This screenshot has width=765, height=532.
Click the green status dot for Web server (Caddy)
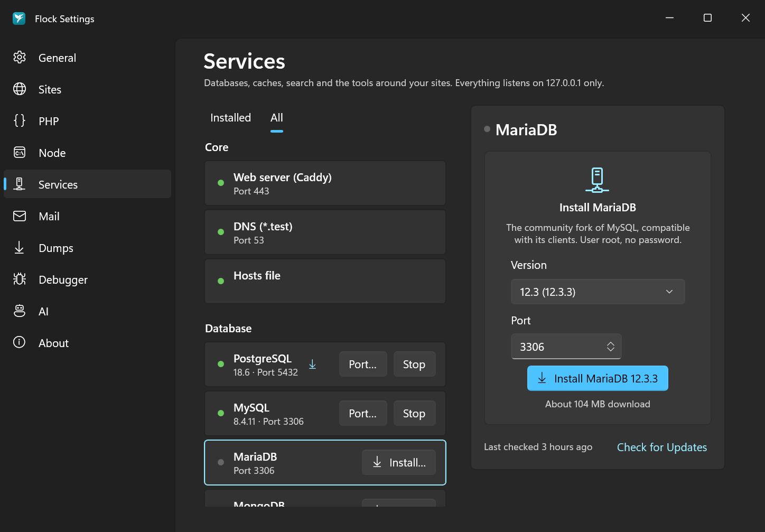[221, 183]
